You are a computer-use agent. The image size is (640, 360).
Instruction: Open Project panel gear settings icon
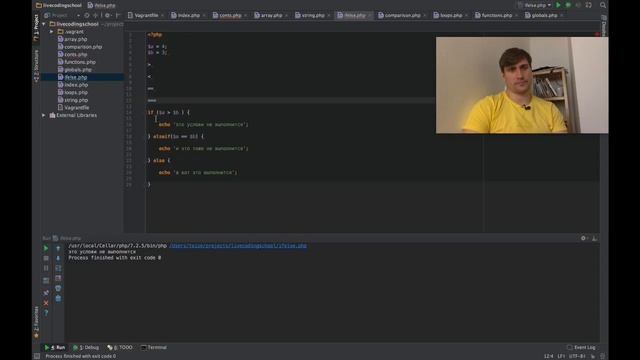click(108, 16)
